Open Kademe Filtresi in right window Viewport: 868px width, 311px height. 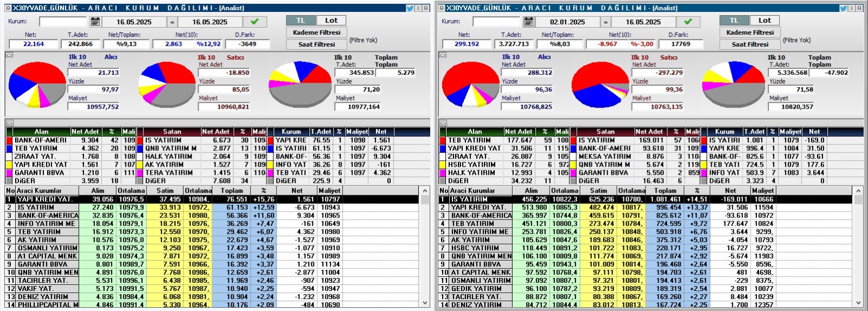pos(750,33)
